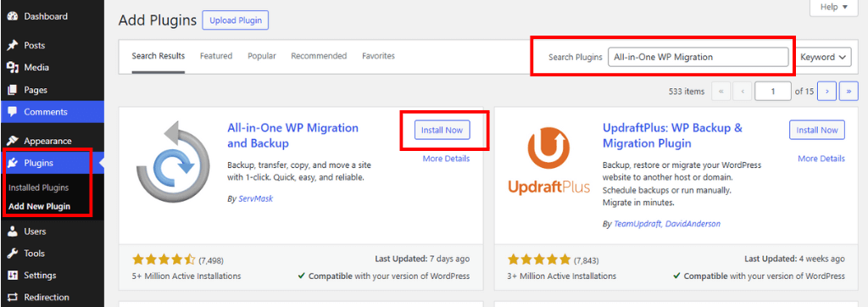
Task: Switch to the Recommended tab
Action: tap(319, 56)
